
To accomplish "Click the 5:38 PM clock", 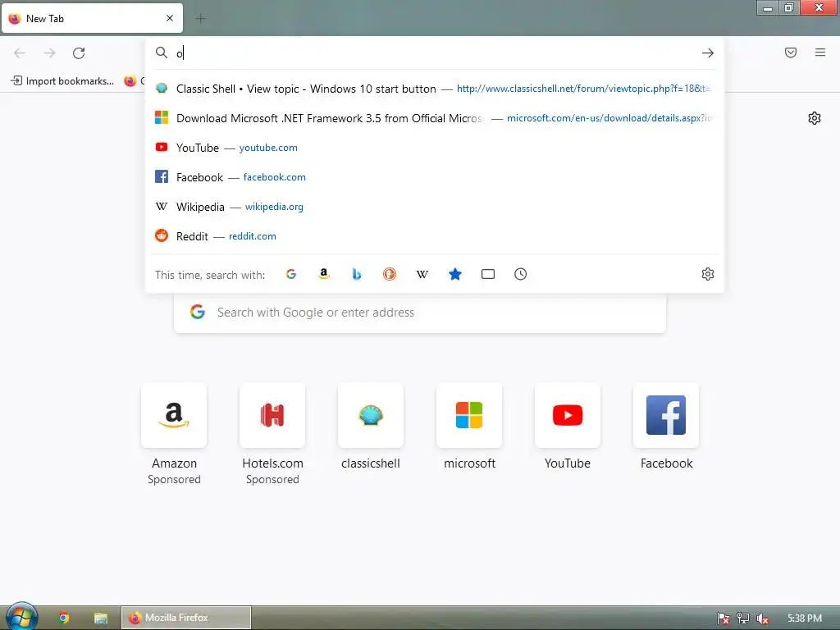I will point(805,619).
